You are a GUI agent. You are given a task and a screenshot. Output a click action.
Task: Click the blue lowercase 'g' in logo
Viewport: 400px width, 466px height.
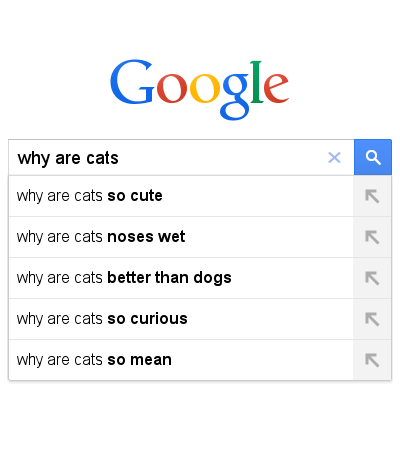pos(236,97)
